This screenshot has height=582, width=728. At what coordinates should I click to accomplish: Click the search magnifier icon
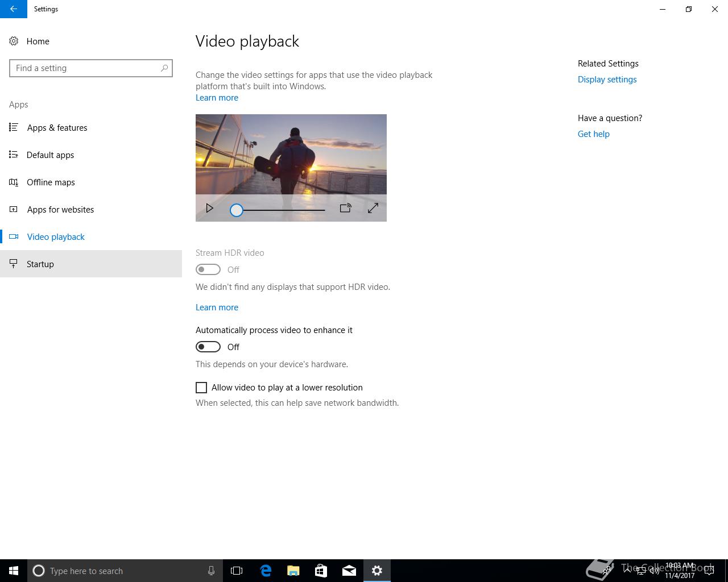point(164,68)
